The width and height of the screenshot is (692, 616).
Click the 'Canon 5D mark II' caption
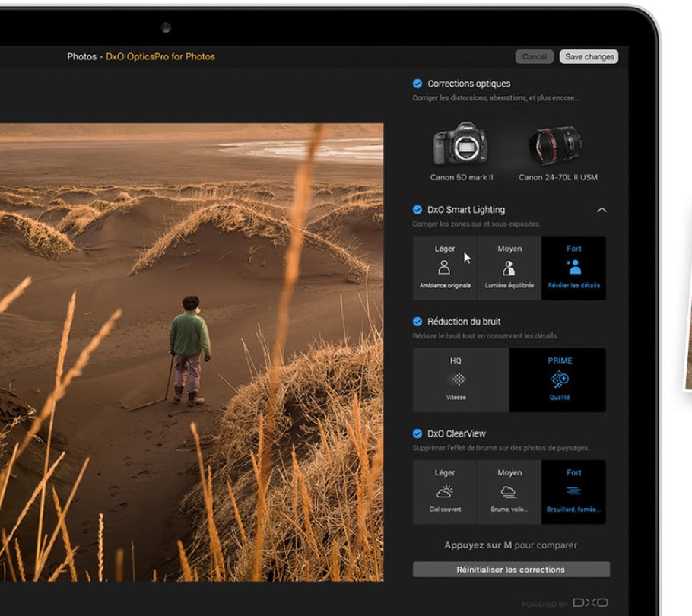[462, 177]
